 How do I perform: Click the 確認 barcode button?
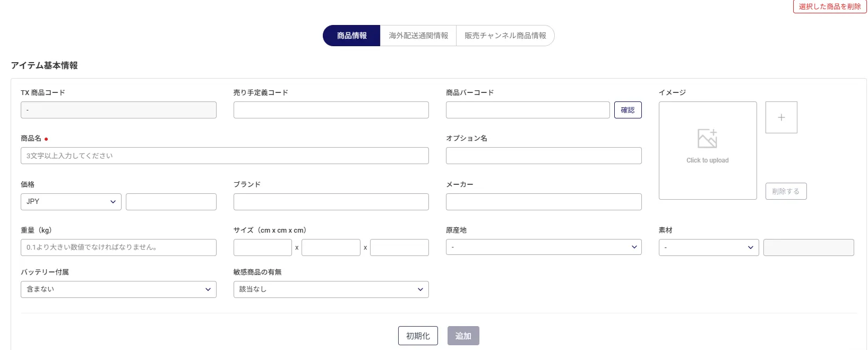click(628, 110)
